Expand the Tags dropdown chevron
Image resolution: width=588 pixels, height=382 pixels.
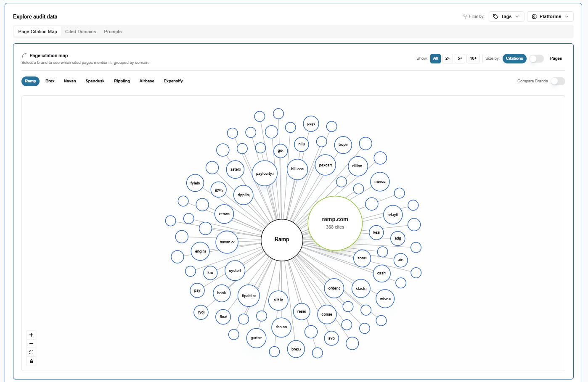click(517, 16)
